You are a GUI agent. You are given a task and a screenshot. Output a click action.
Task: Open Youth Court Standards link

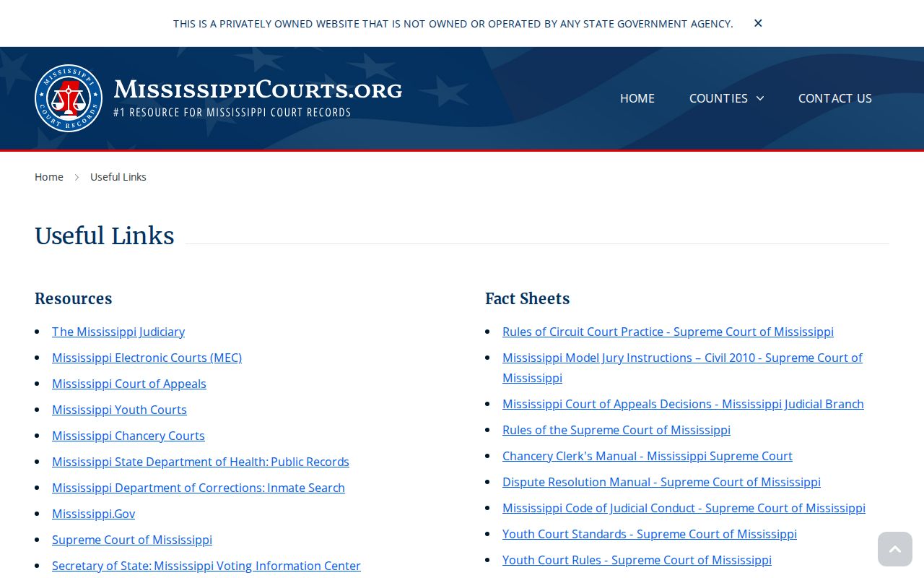(x=650, y=534)
